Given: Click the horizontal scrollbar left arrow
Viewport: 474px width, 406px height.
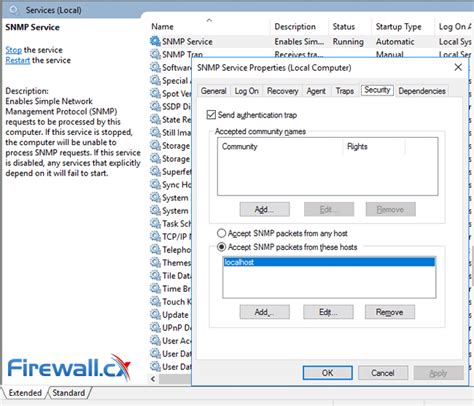Looking at the screenshot, I should tap(153, 379).
